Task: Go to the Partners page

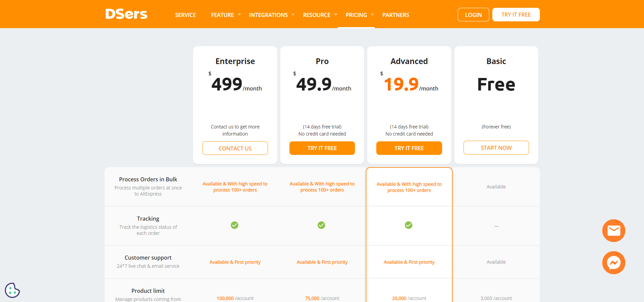Action: (396, 15)
